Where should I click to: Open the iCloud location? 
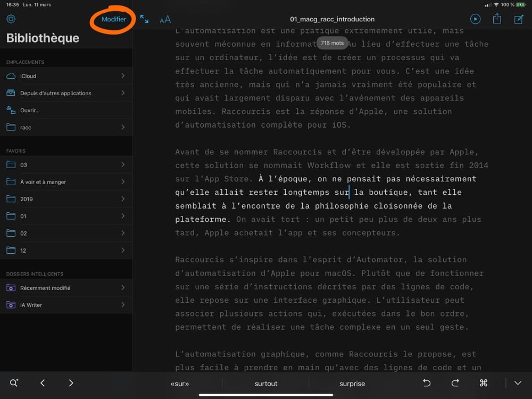click(x=66, y=76)
